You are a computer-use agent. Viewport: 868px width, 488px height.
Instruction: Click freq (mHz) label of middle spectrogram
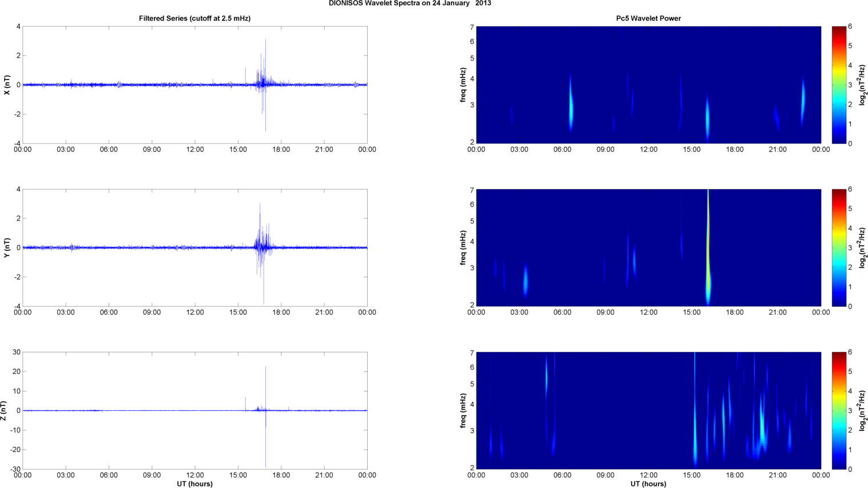tap(463, 248)
